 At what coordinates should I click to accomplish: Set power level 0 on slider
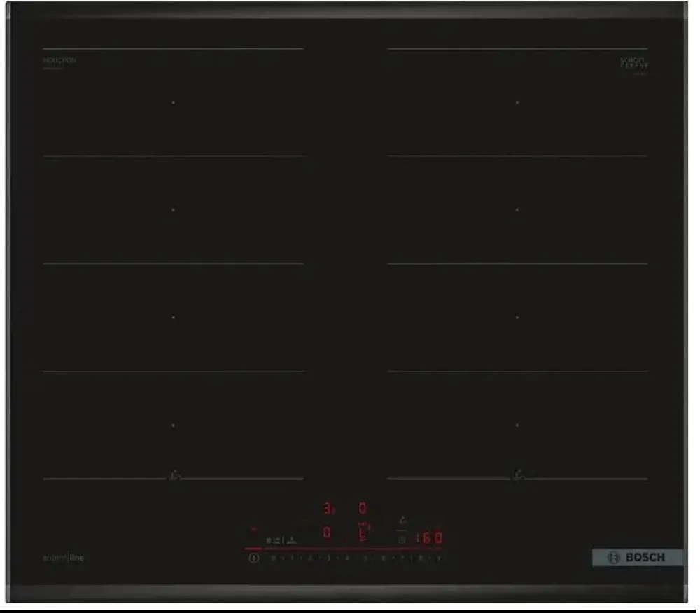273,558
